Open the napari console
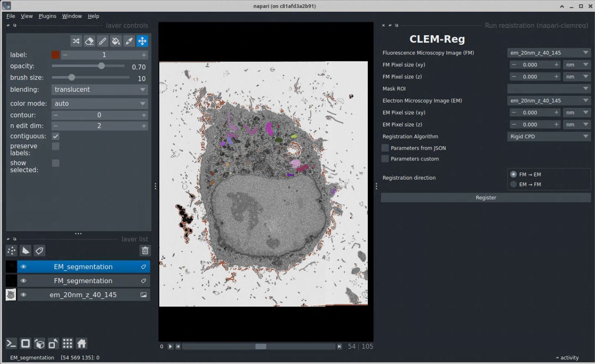The width and height of the screenshot is (595, 364). (x=12, y=344)
